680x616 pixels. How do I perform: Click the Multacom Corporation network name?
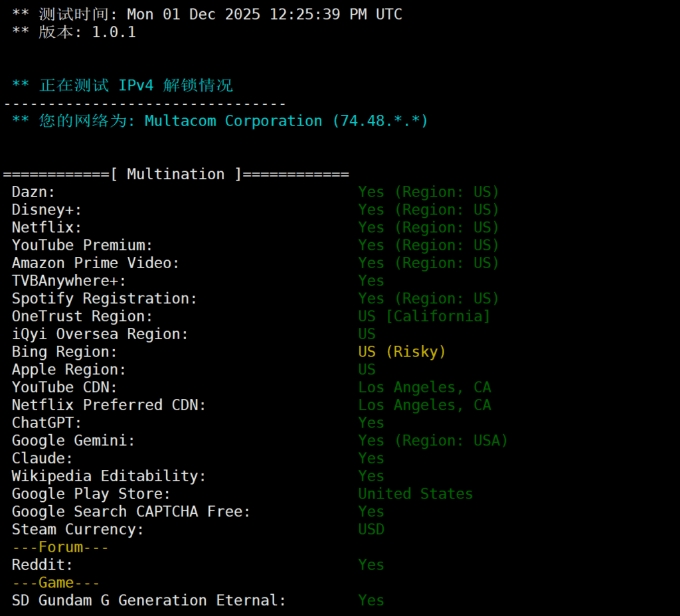click(x=233, y=121)
